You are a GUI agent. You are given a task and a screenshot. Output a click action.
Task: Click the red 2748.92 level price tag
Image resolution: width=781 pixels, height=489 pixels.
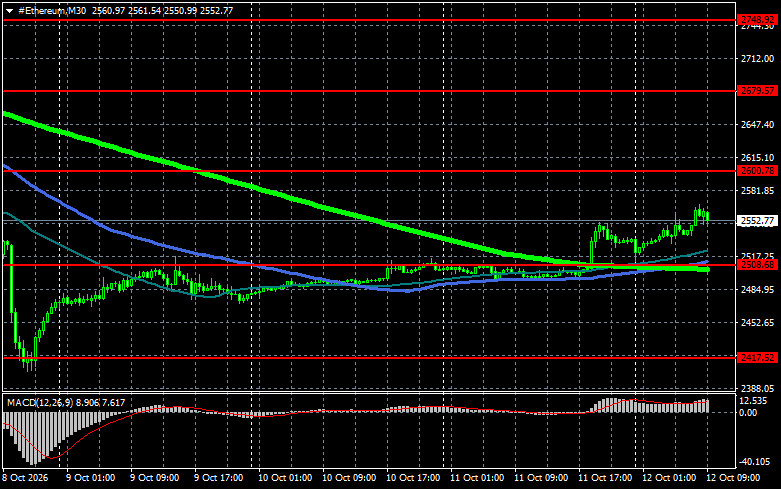coord(758,20)
